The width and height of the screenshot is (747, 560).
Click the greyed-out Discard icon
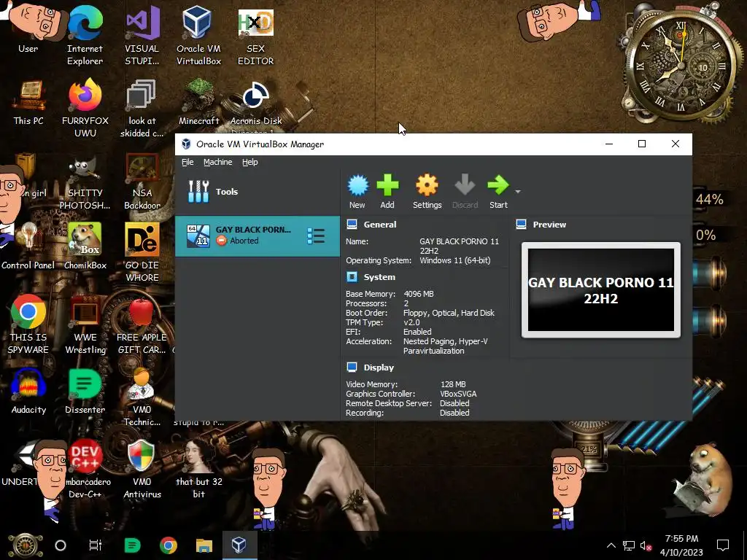[x=465, y=185]
